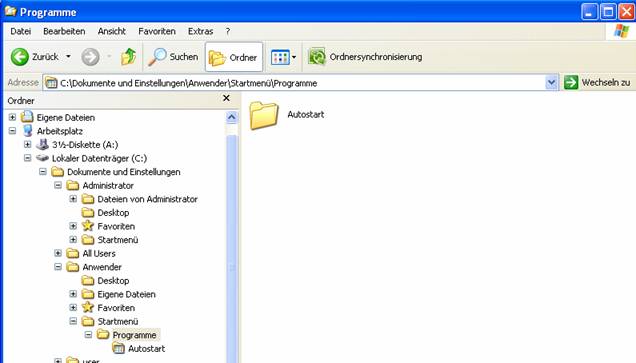The width and height of the screenshot is (636, 363).
Task: Click the views dropdown arrow
Action: point(294,57)
